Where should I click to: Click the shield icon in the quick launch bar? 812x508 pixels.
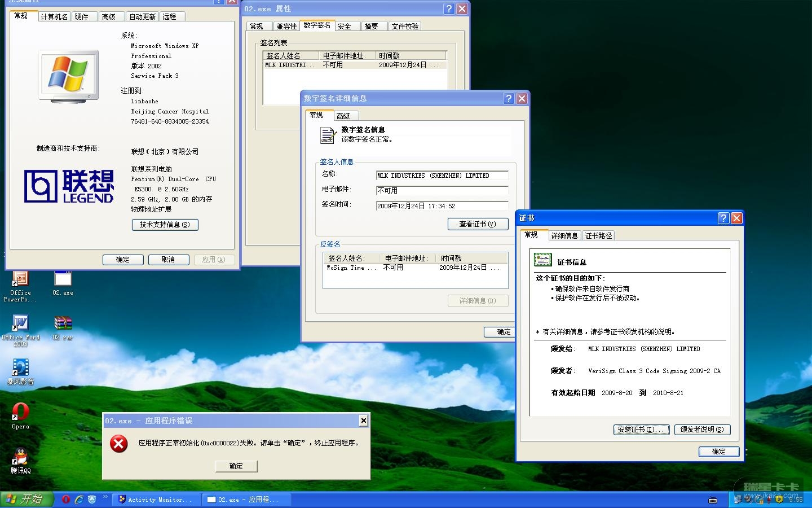[x=92, y=500]
